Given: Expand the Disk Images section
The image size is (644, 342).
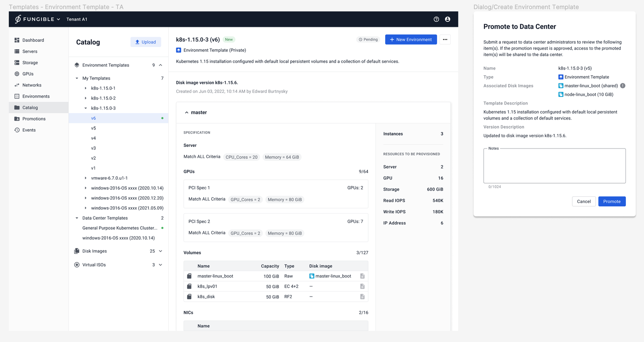Looking at the screenshot, I should [x=161, y=251].
